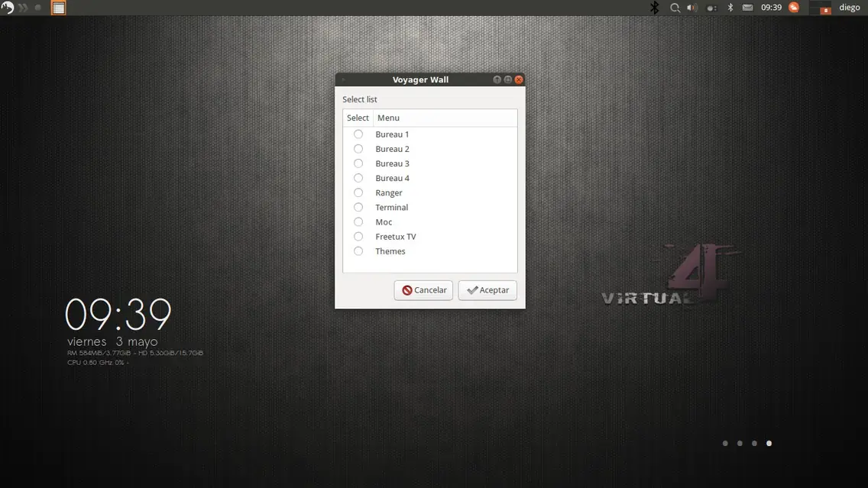
Task: Select the Themes radio button
Action: point(358,251)
